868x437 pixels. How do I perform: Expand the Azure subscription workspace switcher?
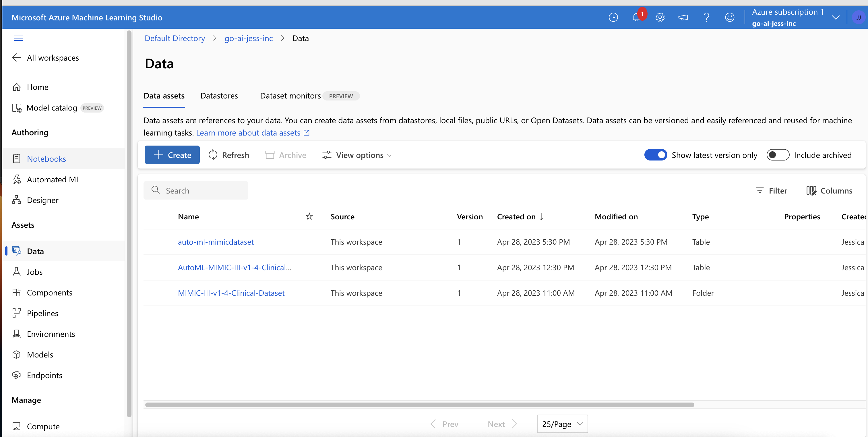pyautogui.click(x=835, y=18)
